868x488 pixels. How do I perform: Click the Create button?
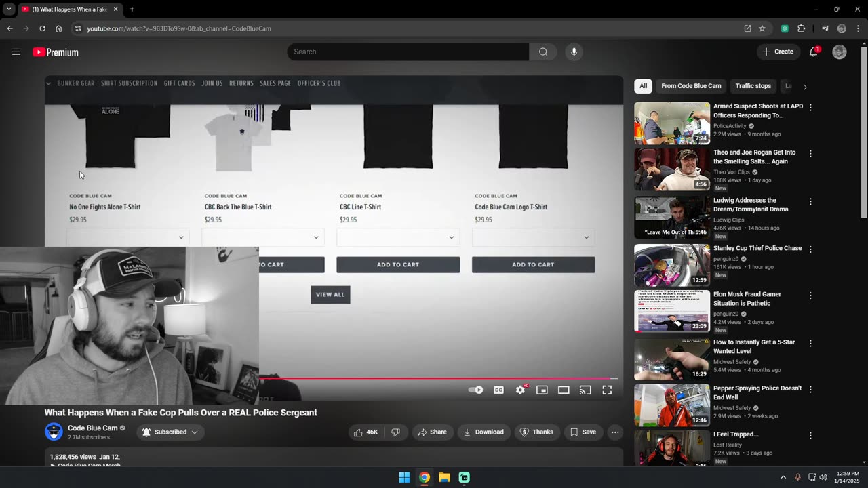[x=778, y=52]
